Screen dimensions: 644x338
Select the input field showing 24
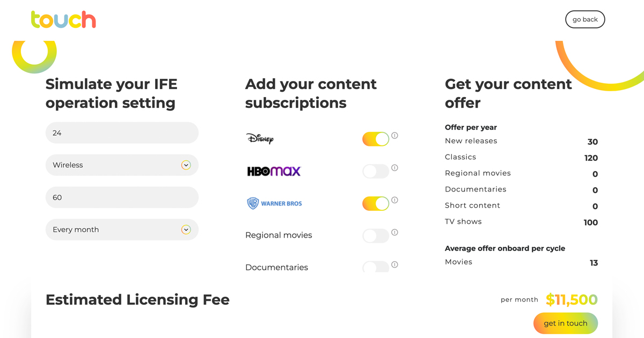tap(122, 133)
